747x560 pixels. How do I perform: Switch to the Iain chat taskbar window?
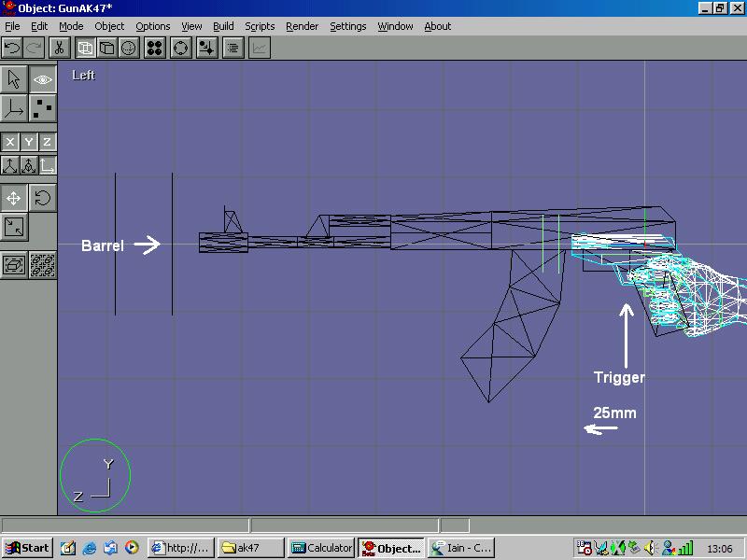tap(461, 548)
